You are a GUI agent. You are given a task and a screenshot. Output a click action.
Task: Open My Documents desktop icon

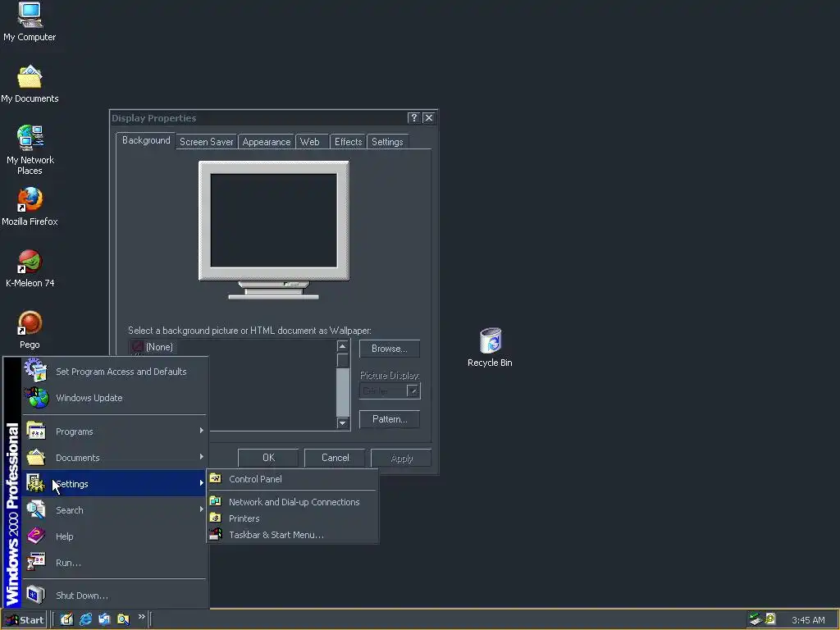30,84
